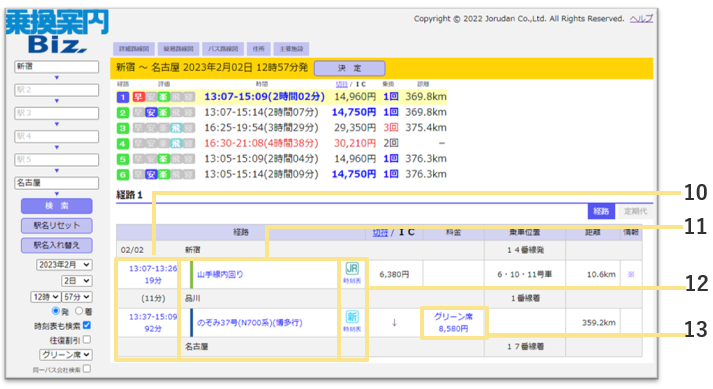Open the のぞみ37号(N700系)(博多行) link
Image resolution: width=713 pixels, height=389 pixels.
pos(250,323)
